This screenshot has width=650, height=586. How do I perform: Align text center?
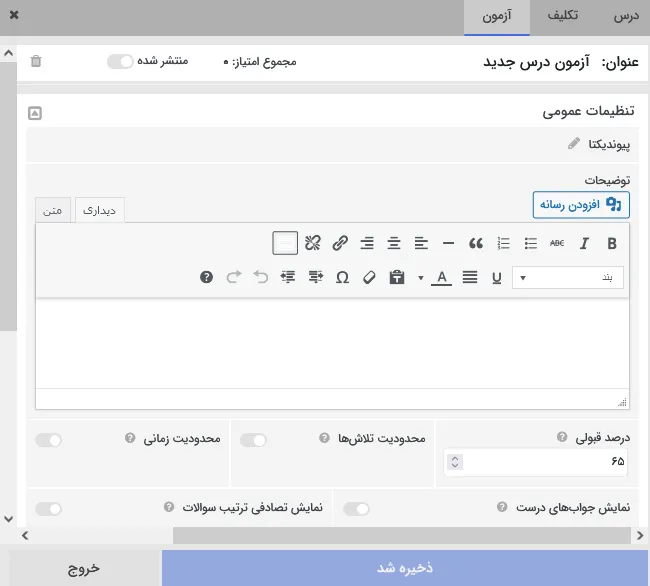[394, 243]
